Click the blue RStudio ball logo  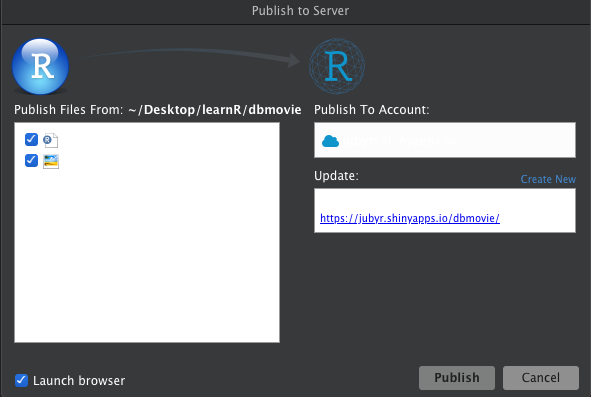click(40, 66)
